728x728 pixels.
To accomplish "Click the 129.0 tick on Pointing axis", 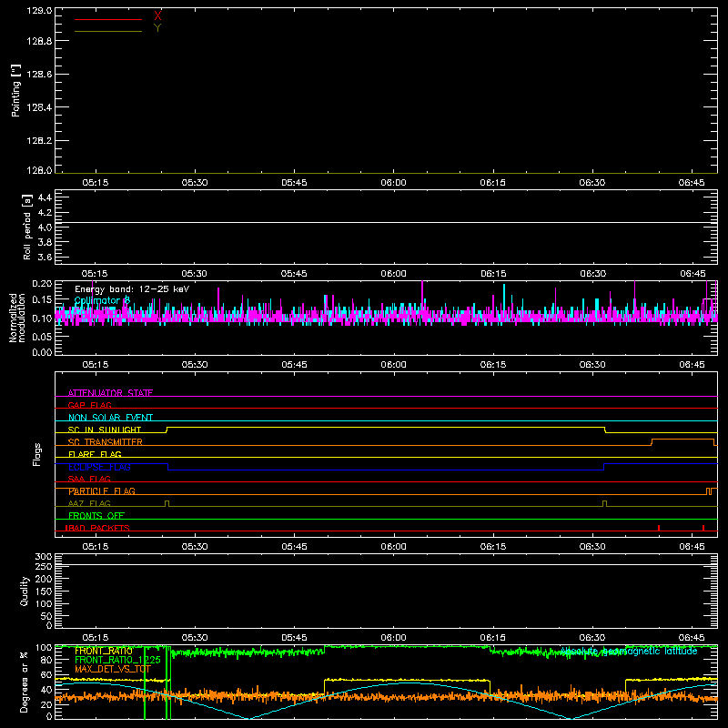I will pyautogui.click(x=39, y=10).
